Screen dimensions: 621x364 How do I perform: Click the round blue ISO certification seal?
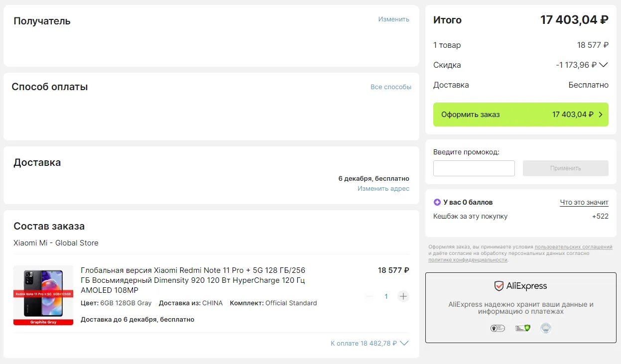pos(546,328)
